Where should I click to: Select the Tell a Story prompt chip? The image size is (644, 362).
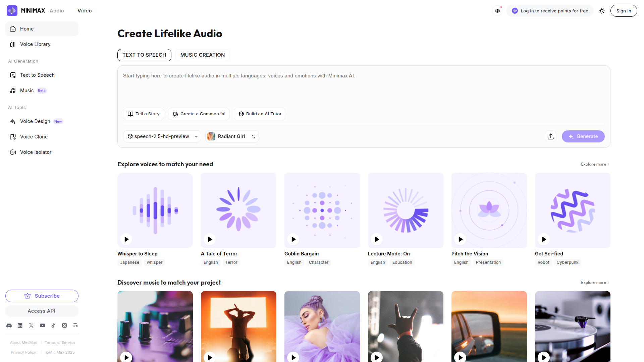point(144,114)
